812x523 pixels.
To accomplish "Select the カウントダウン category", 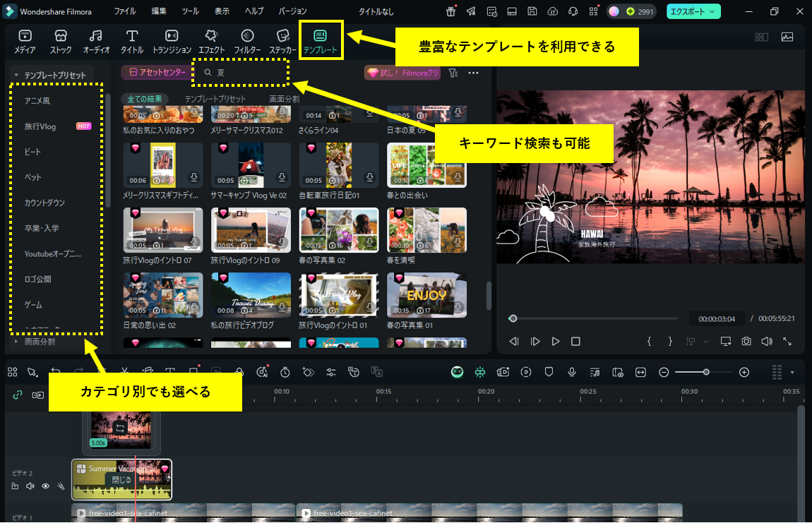I will tap(44, 203).
